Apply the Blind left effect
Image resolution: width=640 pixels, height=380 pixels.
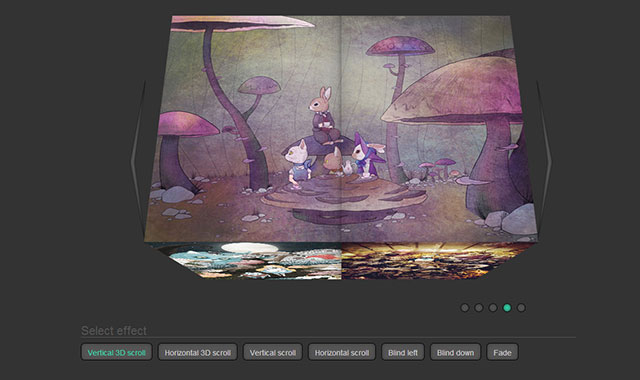pos(403,352)
